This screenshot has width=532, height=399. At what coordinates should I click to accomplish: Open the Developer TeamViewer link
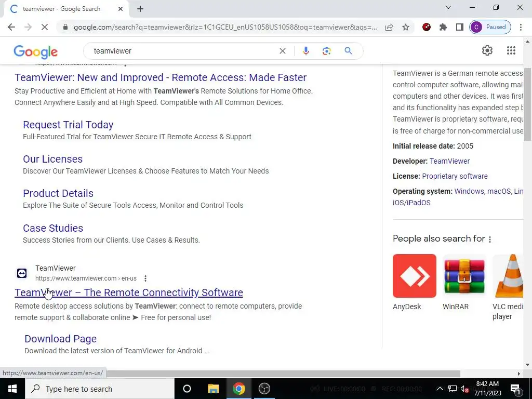pos(449,161)
